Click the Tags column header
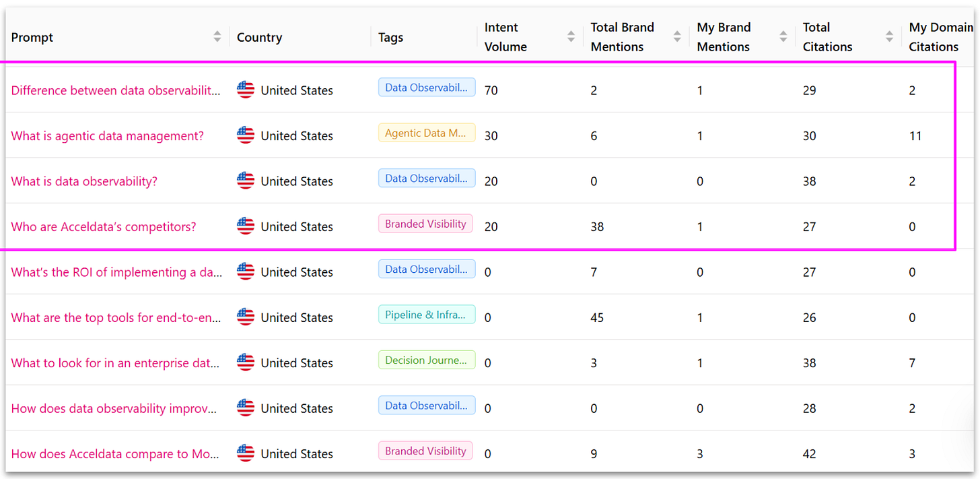This screenshot has height=479, width=980. tap(390, 38)
